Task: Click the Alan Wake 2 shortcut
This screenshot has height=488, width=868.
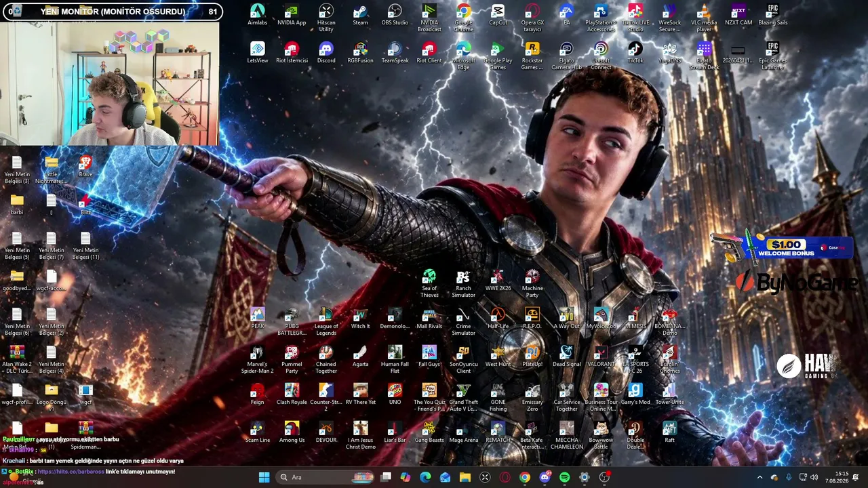Action: 17,360
